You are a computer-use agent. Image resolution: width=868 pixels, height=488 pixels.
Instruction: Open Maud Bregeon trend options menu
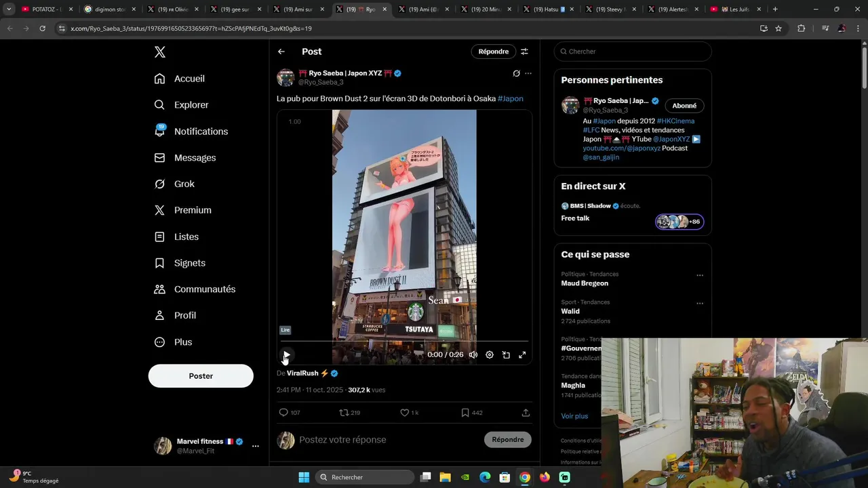coord(700,275)
